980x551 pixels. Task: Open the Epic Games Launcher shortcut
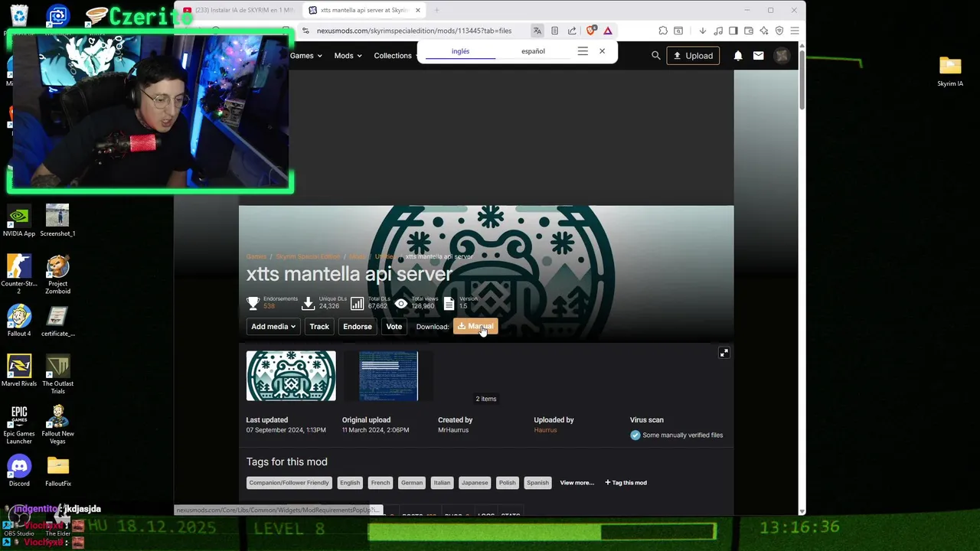19,425
